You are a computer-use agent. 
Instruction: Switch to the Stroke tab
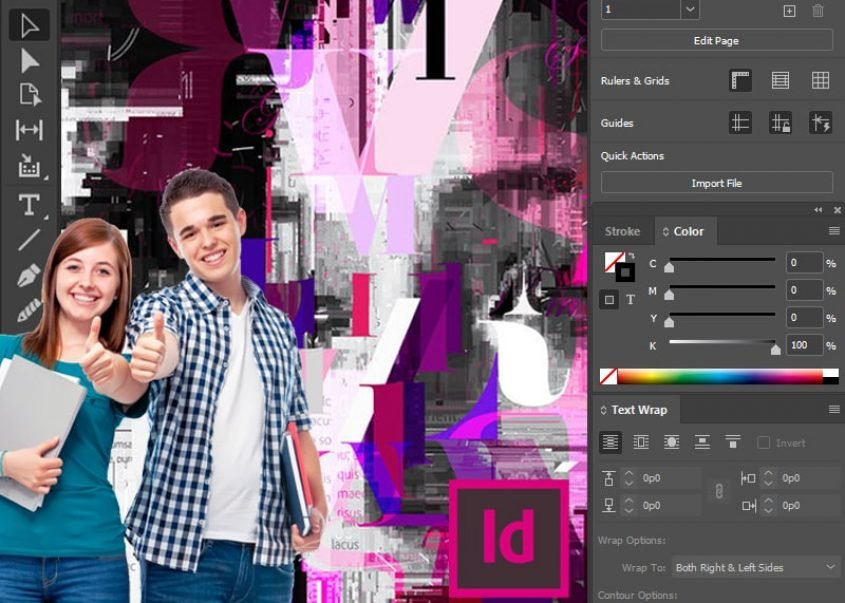click(x=622, y=232)
